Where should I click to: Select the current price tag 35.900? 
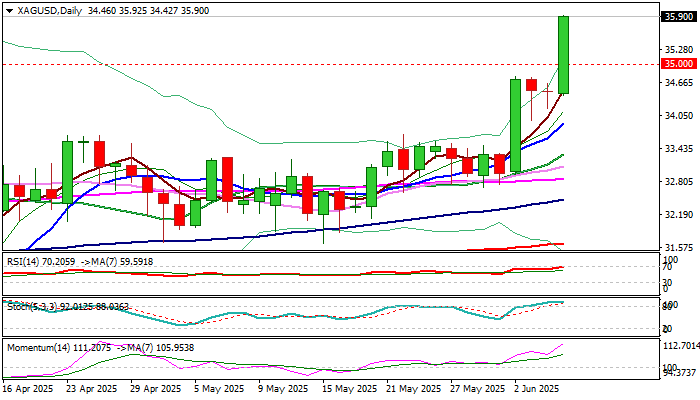[x=678, y=16]
